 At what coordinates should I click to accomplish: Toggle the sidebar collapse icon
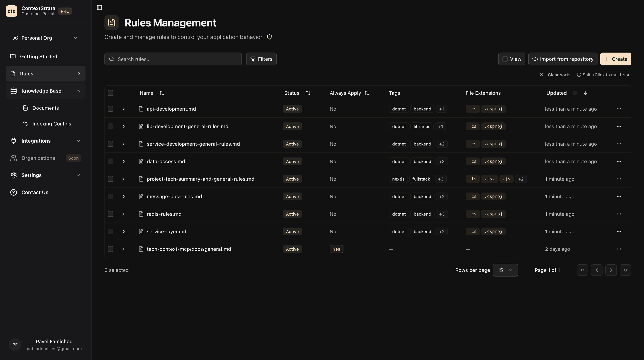pyautogui.click(x=99, y=8)
